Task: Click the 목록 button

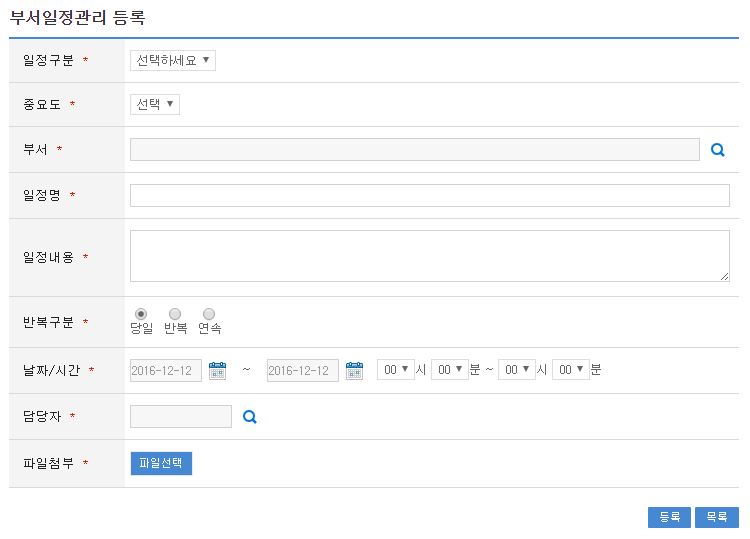Action: (716, 517)
